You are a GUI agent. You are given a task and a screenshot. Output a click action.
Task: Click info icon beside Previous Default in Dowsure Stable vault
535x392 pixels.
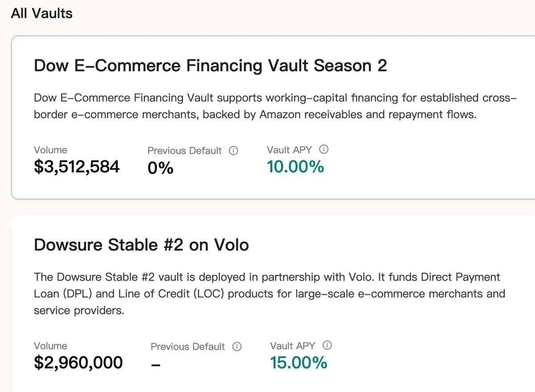click(x=237, y=347)
